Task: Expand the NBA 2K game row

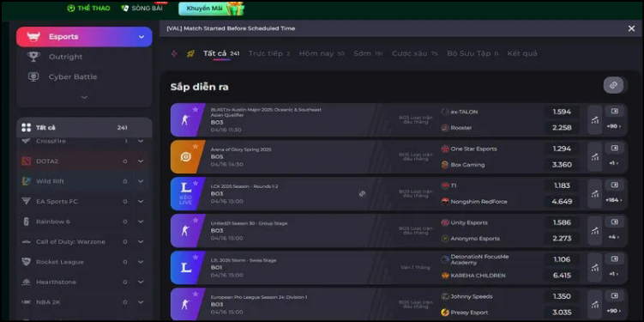Action: click(141, 302)
